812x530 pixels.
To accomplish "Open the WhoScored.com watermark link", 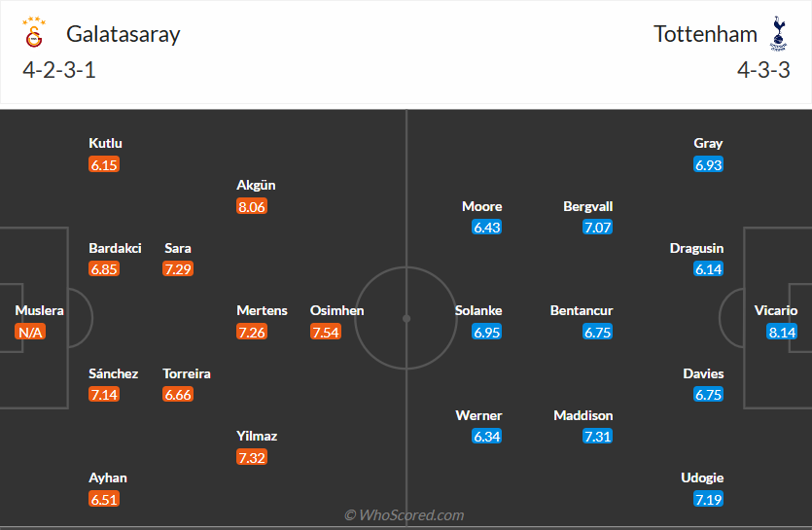I will click(x=405, y=514).
